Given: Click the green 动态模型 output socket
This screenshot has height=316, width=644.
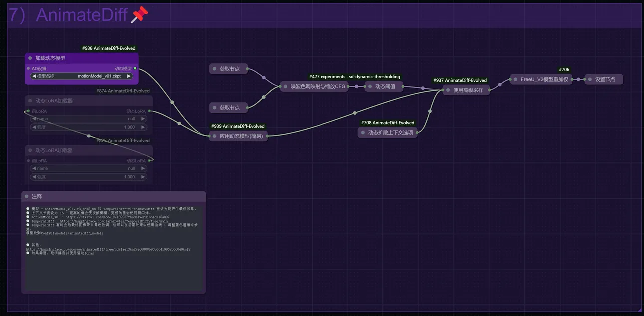Looking at the screenshot, I should point(135,68).
